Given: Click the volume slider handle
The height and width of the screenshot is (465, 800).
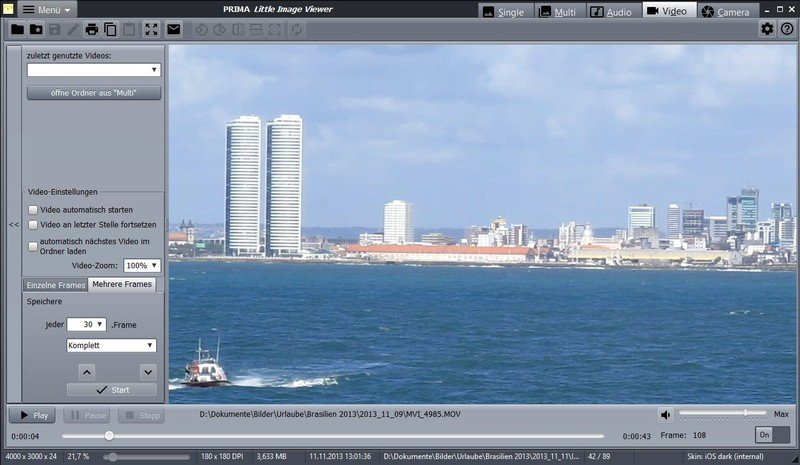Looking at the screenshot, I should [745, 412].
